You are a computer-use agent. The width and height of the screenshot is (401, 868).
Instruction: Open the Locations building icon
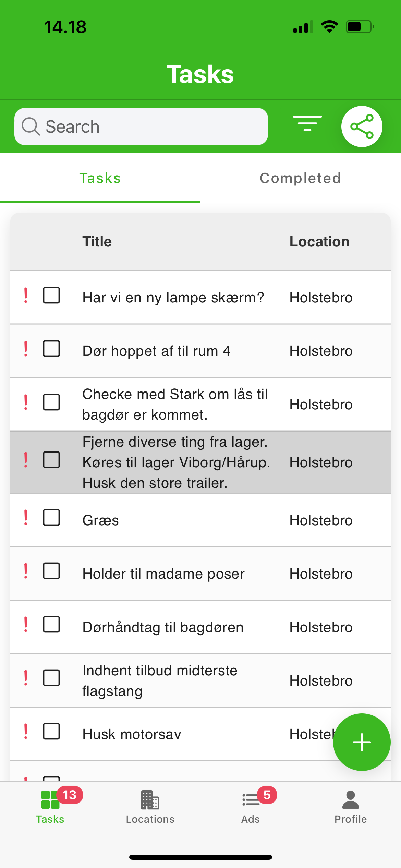point(150,800)
